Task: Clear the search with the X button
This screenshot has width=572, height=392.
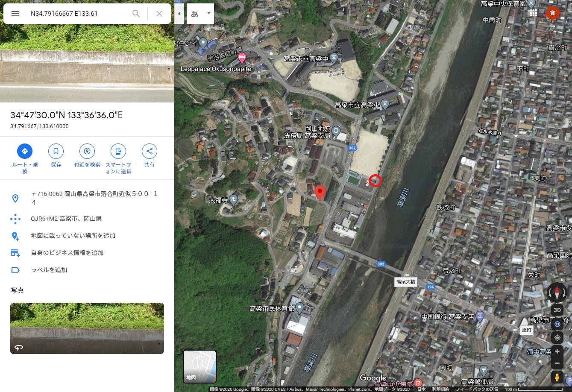Action: pyautogui.click(x=159, y=14)
